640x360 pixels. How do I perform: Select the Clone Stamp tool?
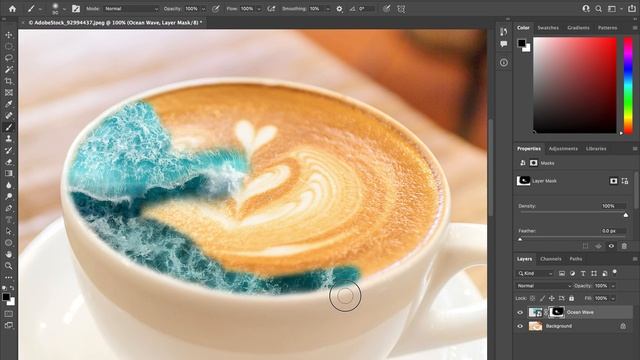9,139
